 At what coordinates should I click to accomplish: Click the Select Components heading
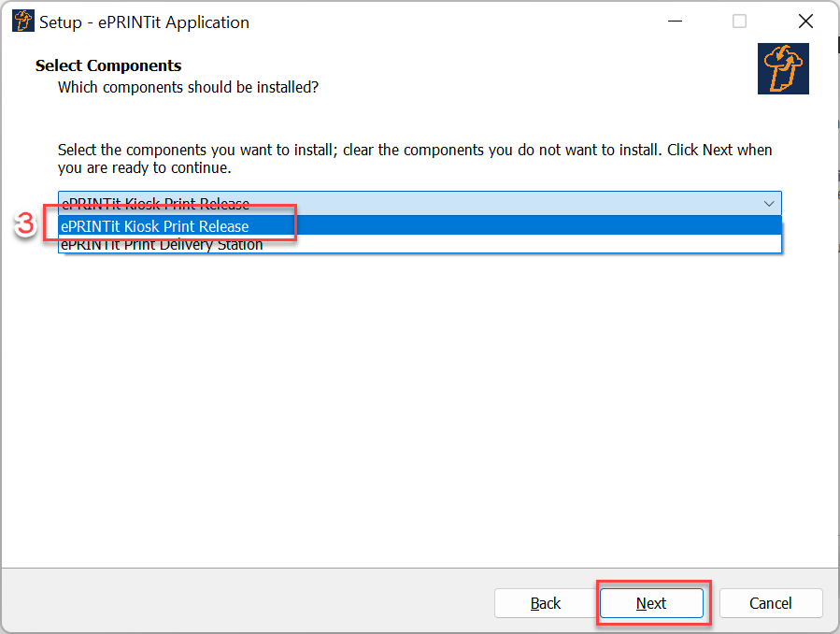108,65
